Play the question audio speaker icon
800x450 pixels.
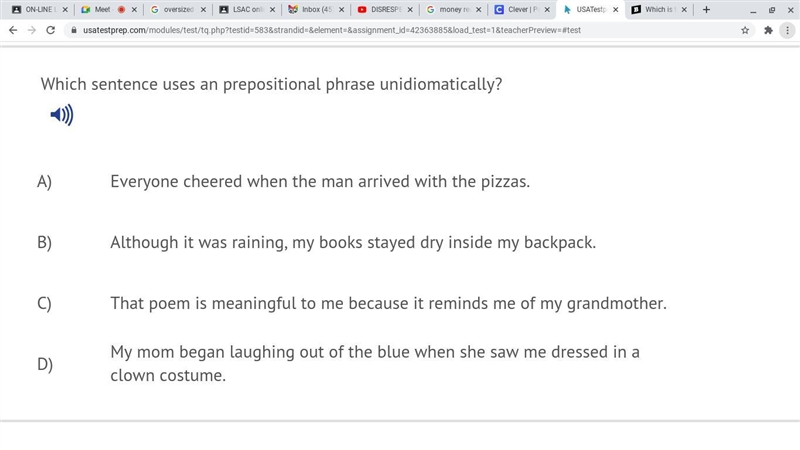(x=62, y=115)
